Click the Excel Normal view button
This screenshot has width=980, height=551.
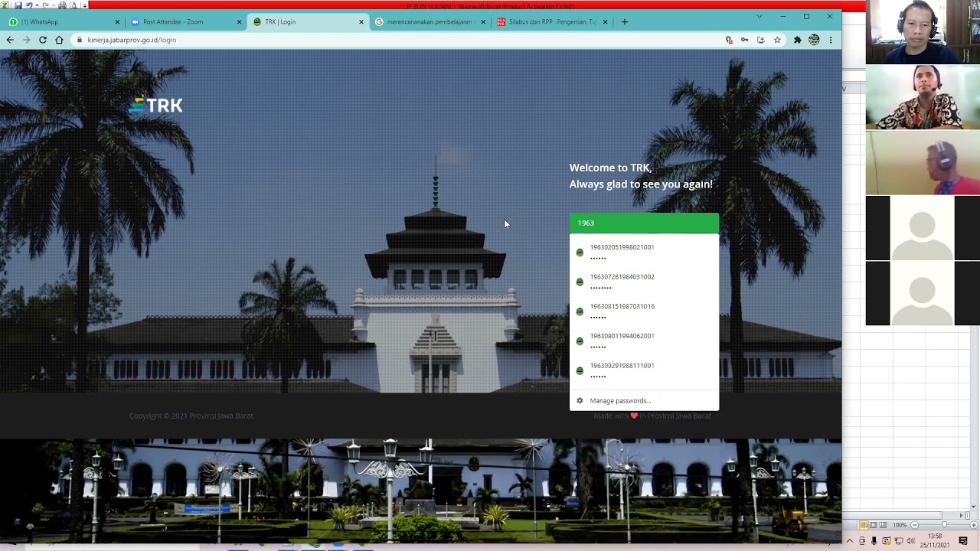pyautogui.click(x=864, y=525)
